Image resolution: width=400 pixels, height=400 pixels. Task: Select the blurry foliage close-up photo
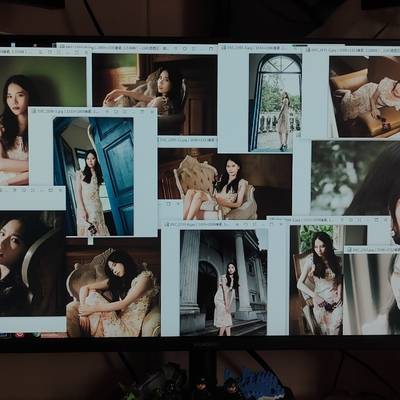click(355, 178)
